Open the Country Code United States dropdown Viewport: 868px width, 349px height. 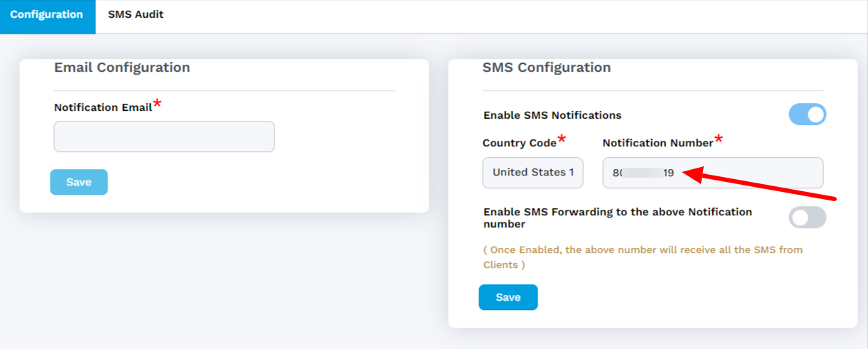point(533,173)
